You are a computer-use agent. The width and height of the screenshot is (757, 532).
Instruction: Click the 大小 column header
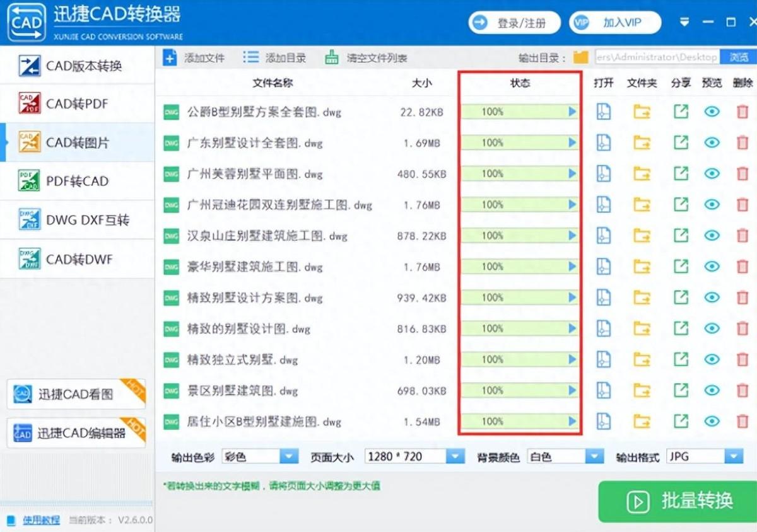(x=422, y=83)
